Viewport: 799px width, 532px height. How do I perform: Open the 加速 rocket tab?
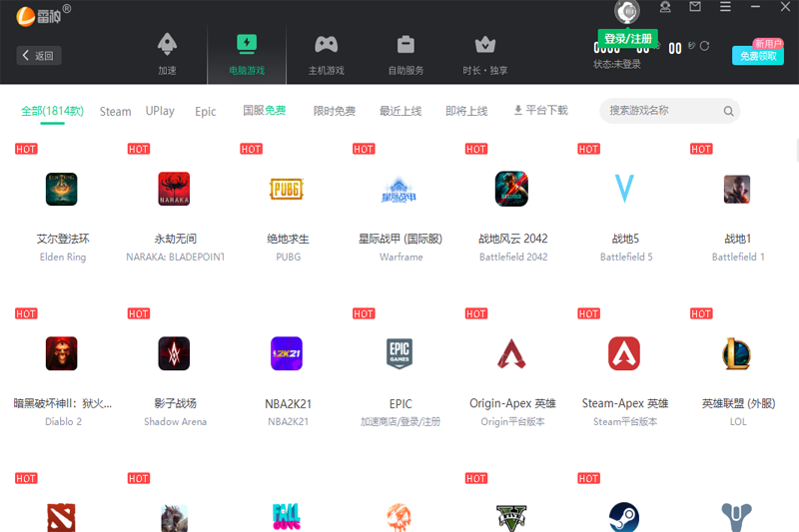(167, 54)
